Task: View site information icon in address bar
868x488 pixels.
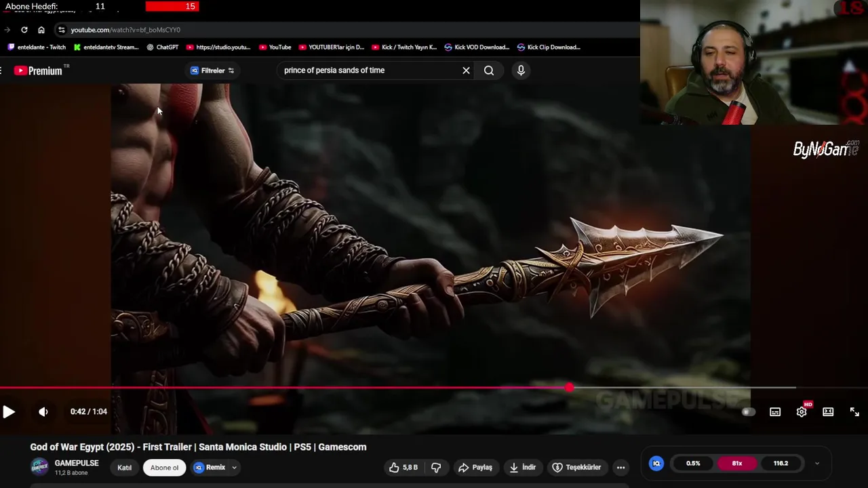Action: pyautogui.click(x=62, y=30)
